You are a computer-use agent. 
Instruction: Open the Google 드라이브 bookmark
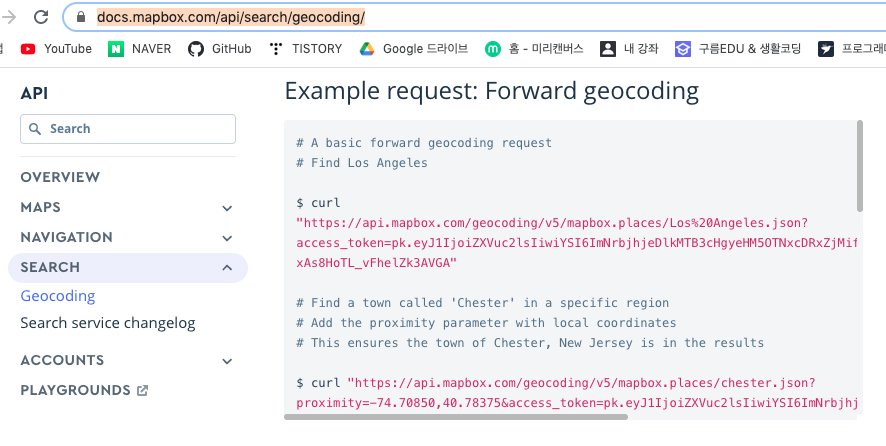pyautogui.click(x=414, y=49)
